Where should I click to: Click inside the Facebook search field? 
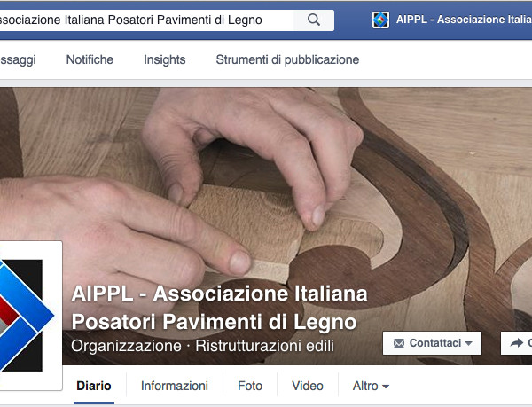pyautogui.click(x=146, y=20)
